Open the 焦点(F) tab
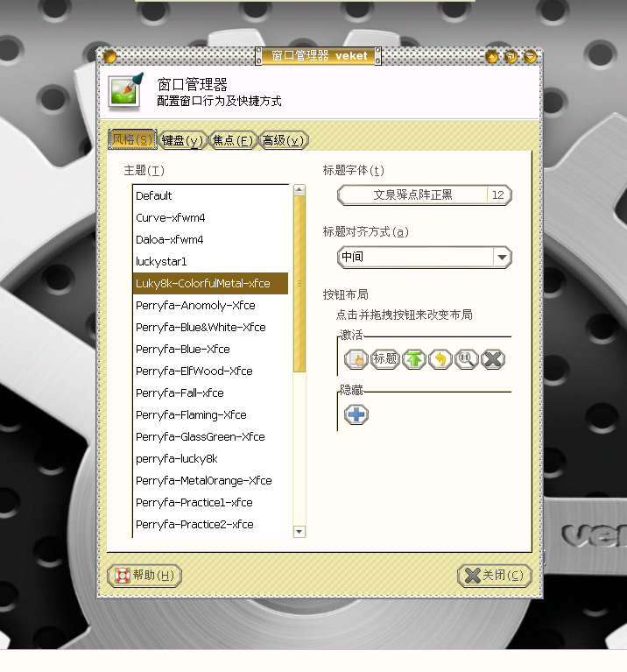Screen dimensions: 627x672 point(233,140)
